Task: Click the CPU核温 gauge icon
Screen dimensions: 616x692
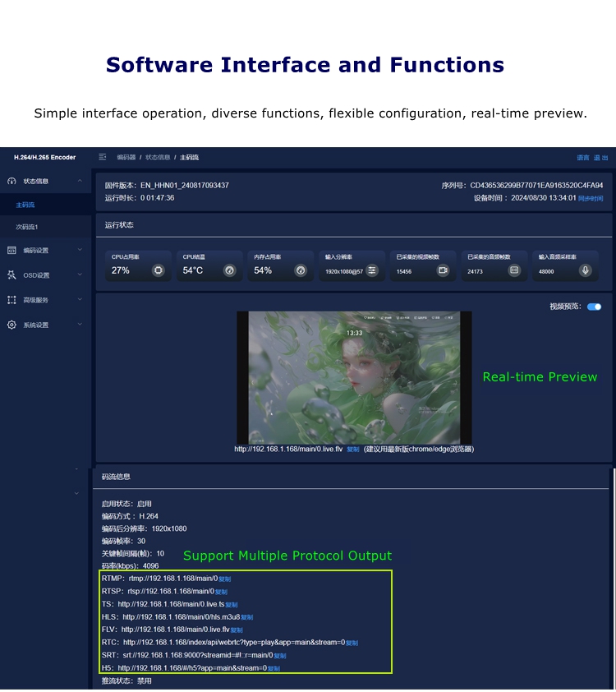Action: click(230, 270)
